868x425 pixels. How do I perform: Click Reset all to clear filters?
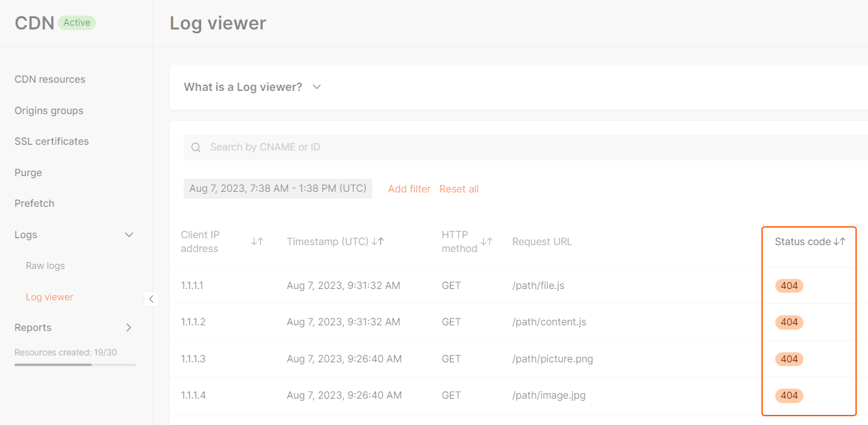459,189
